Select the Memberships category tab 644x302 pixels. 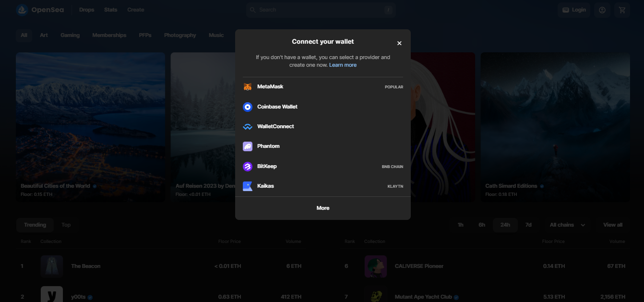tap(109, 35)
